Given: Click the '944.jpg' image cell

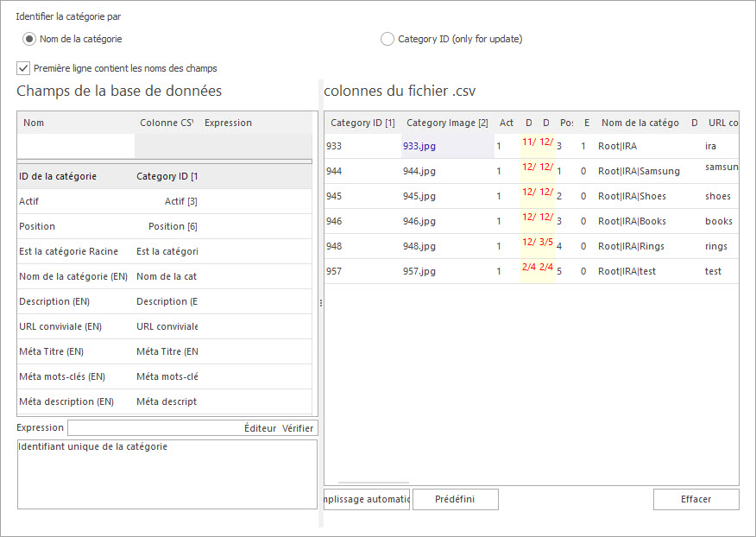Looking at the screenshot, I should (x=447, y=171).
